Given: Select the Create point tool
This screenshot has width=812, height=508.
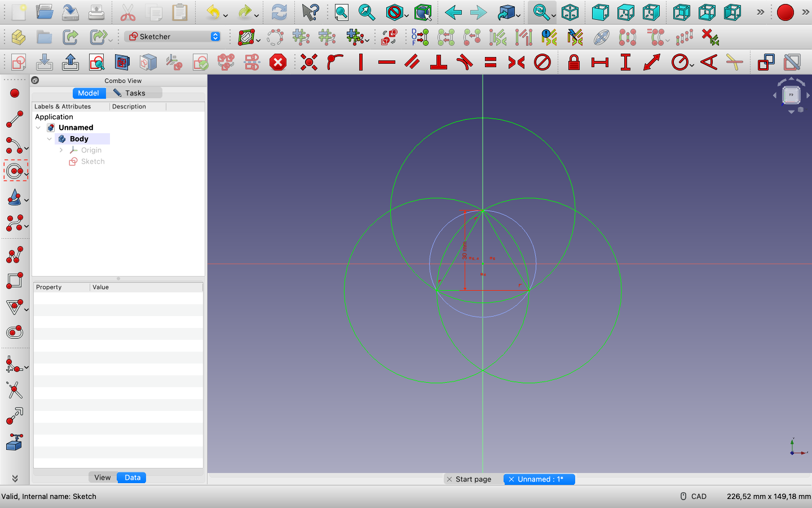Looking at the screenshot, I should pyautogui.click(x=15, y=93).
